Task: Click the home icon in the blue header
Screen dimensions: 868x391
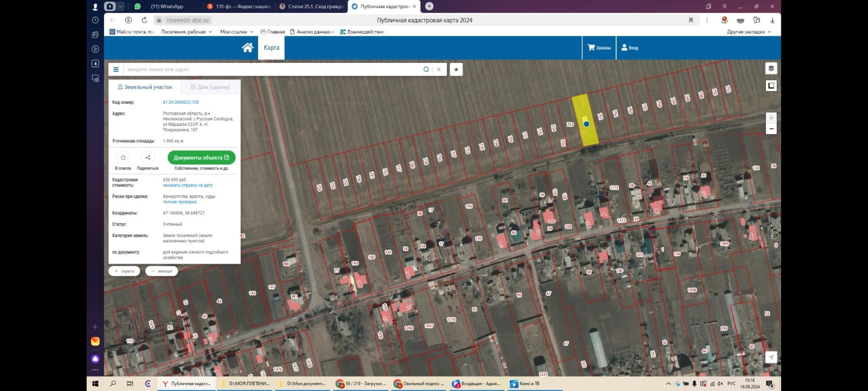Action: coord(247,48)
